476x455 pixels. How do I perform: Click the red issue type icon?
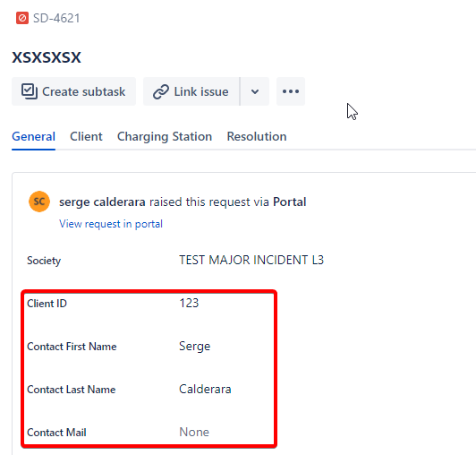(22, 18)
